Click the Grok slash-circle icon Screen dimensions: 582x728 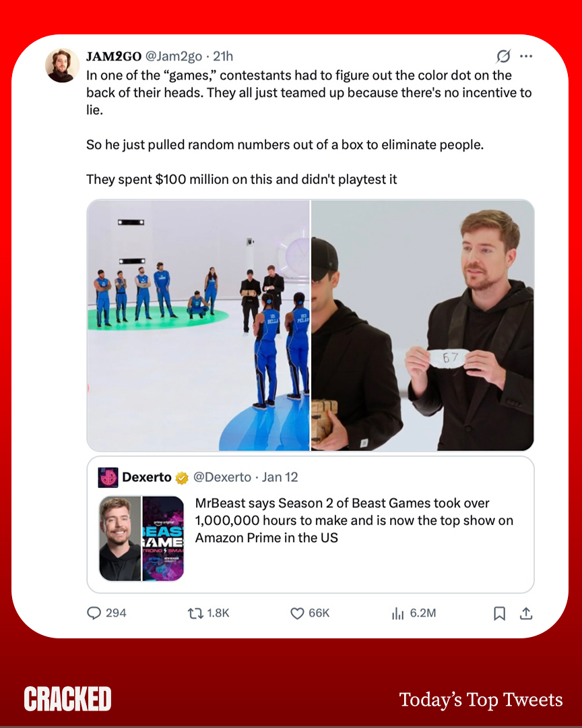tap(504, 56)
